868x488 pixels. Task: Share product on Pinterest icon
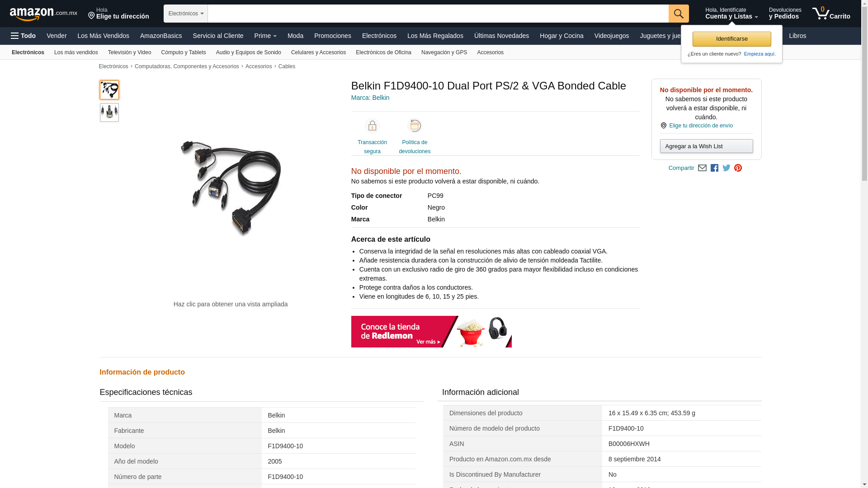pos(738,168)
